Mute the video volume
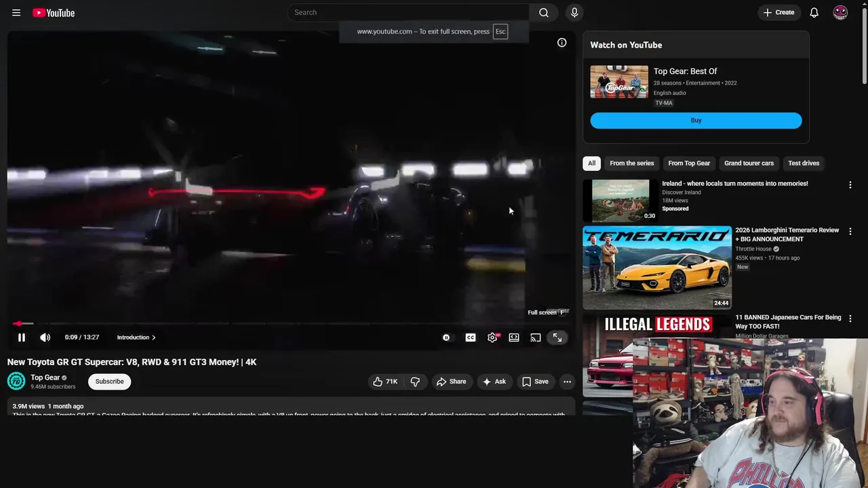Viewport: 868px width, 488px height. [x=45, y=338]
